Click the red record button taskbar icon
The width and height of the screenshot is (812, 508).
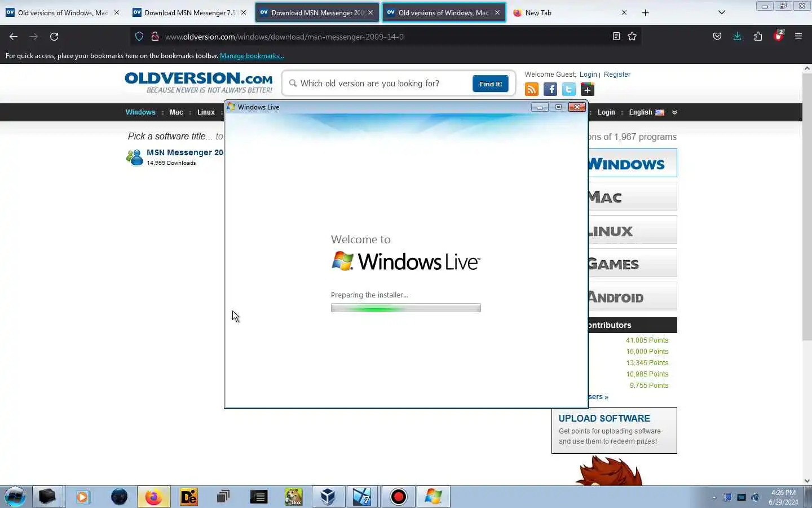(x=399, y=497)
